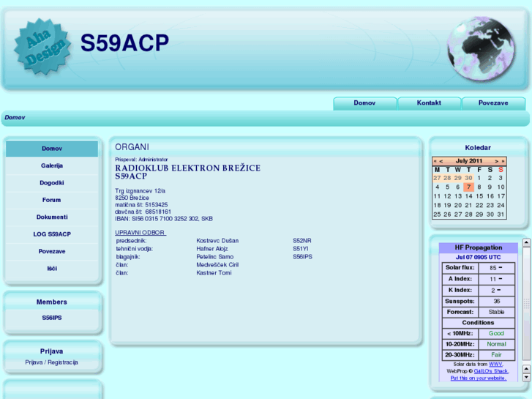Screen dimensions: 532x399
Task: Open Dogodki in the sidebar menu
Action: (51, 183)
